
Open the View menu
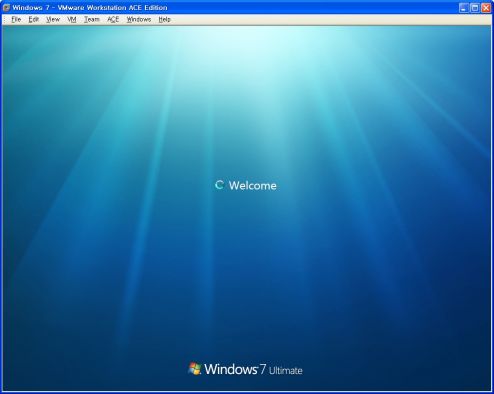[x=53, y=20]
